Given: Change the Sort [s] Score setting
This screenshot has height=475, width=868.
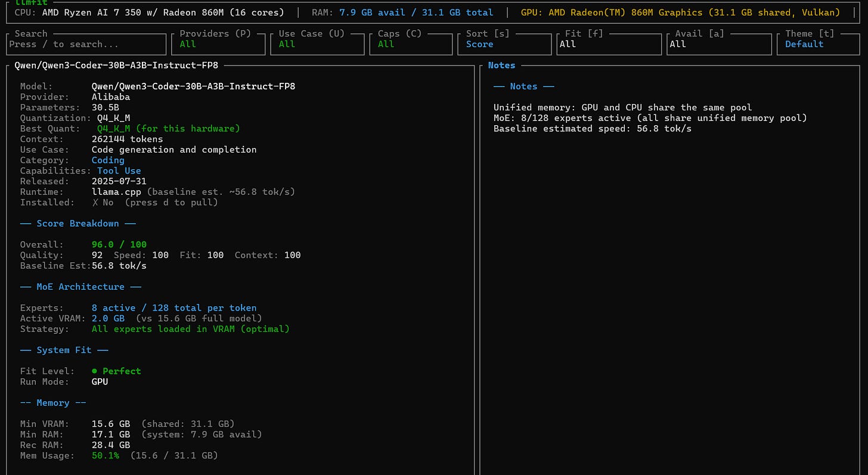Looking at the screenshot, I should coord(504,44).
